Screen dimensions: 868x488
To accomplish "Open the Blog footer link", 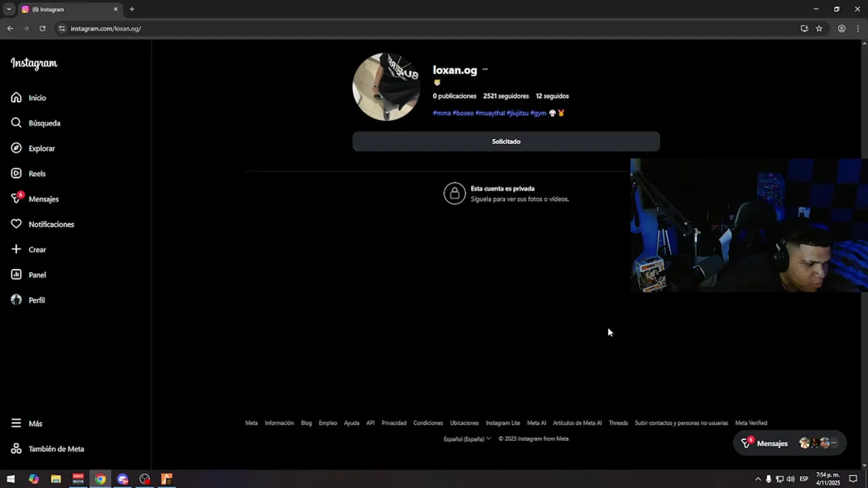I will pyautogui.click(x=307, y=423).
